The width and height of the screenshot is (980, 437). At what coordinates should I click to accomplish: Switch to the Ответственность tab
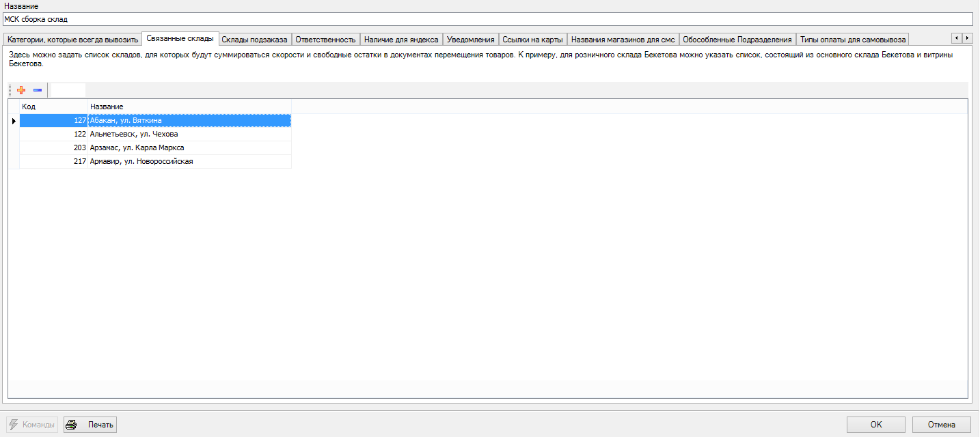(325, 40)
